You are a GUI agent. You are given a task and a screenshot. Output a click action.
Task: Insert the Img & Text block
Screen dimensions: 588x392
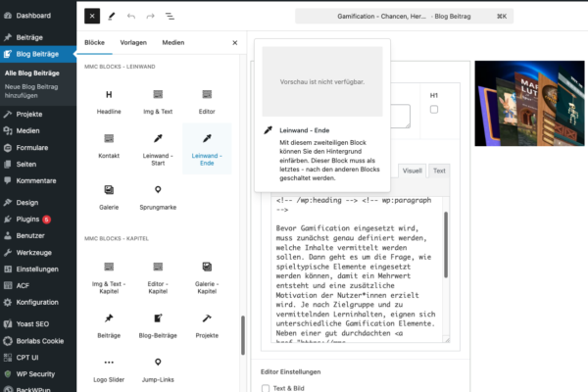click(158, 101)
